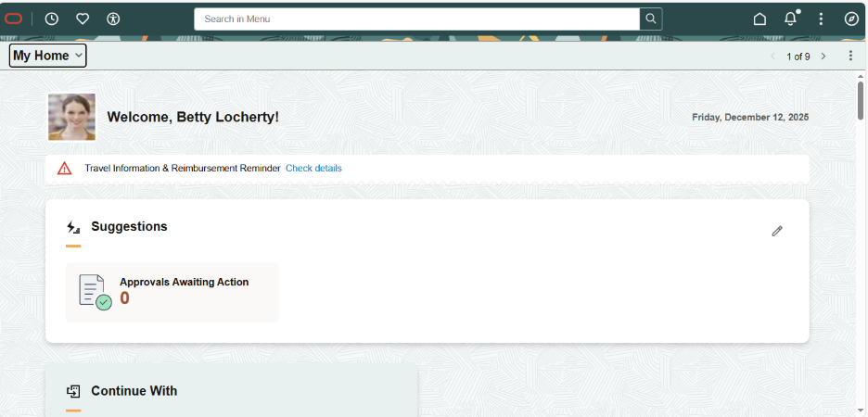This screenshot has height=417, width=868.
Task: Click the Oracle logo icon
Action: [x=13, y=19]
